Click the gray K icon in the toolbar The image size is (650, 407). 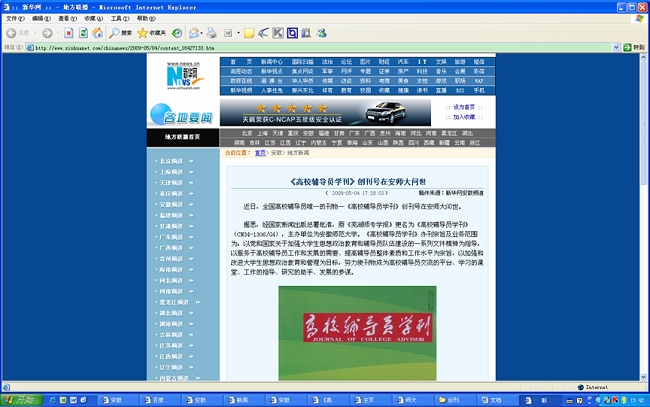(x=278, y=33)
